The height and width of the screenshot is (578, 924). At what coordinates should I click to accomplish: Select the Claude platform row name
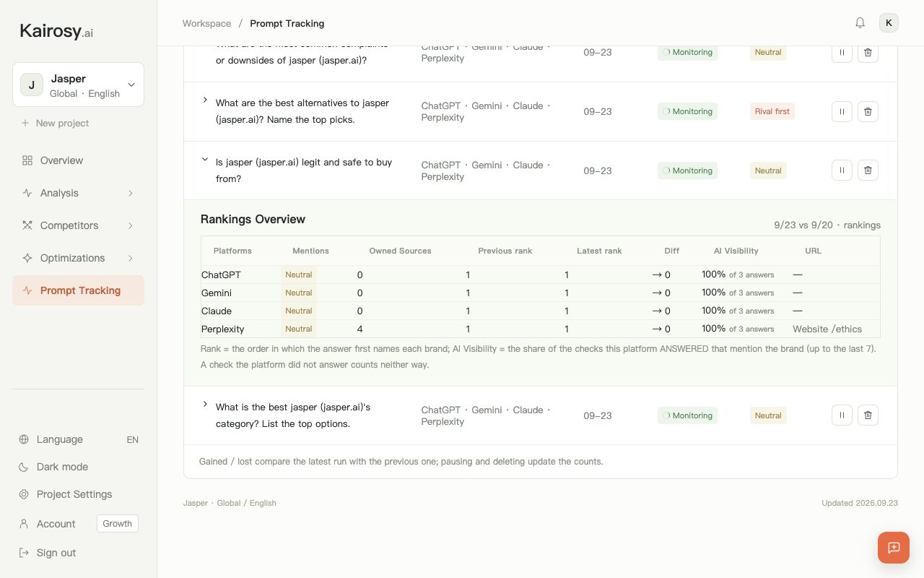[x=217, y=311]
